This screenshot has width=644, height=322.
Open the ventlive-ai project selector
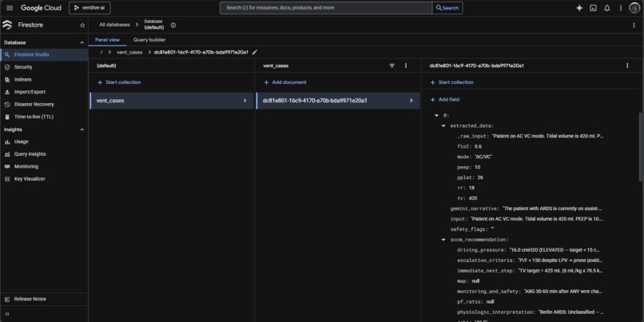(x=89, y=8)
